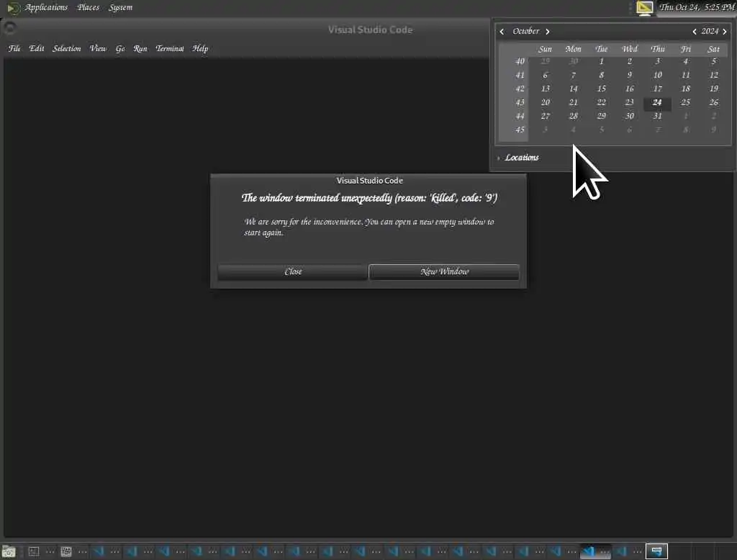Open the File menu
The image size is (737, 560).
[x=14, y=48]
